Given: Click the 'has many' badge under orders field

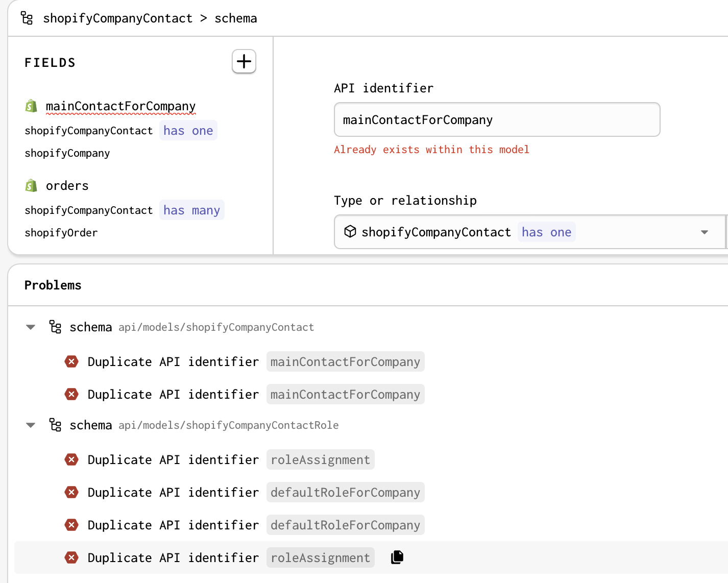Looking at the screenshot, I should (x=191, y=210).
